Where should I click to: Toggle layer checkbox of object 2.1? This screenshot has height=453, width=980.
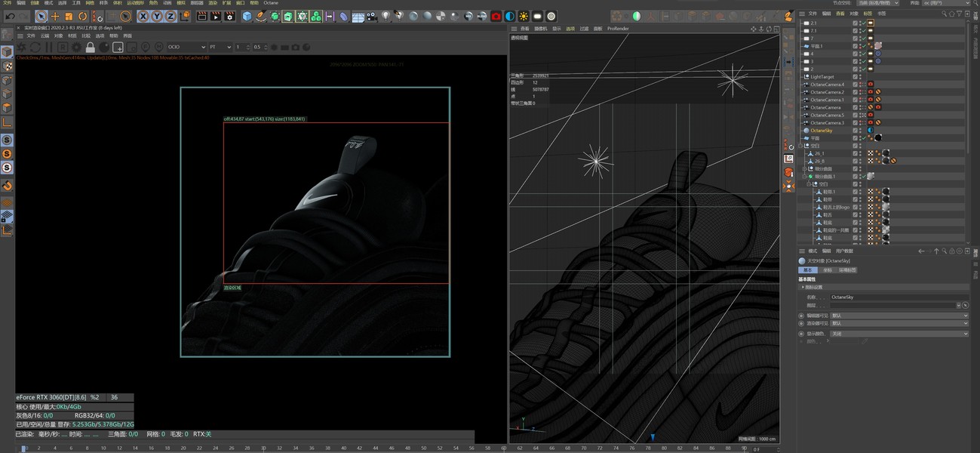pyautogui.click(x=855, y=23)
